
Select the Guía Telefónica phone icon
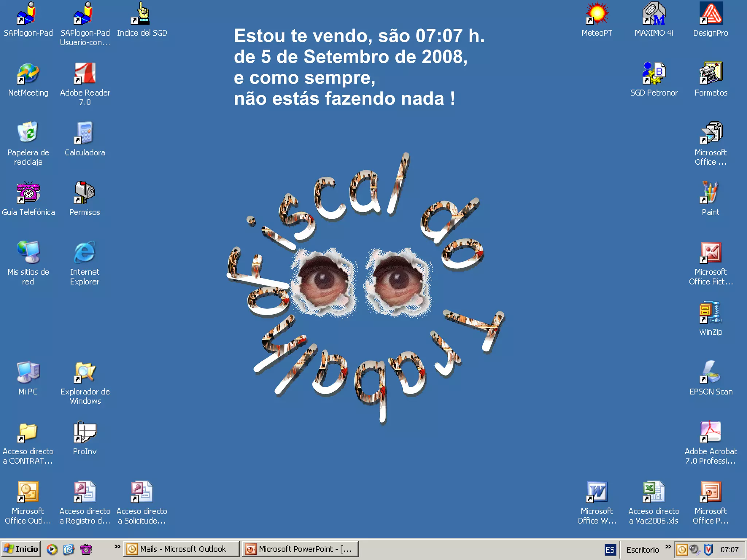[x=28, y=192]
